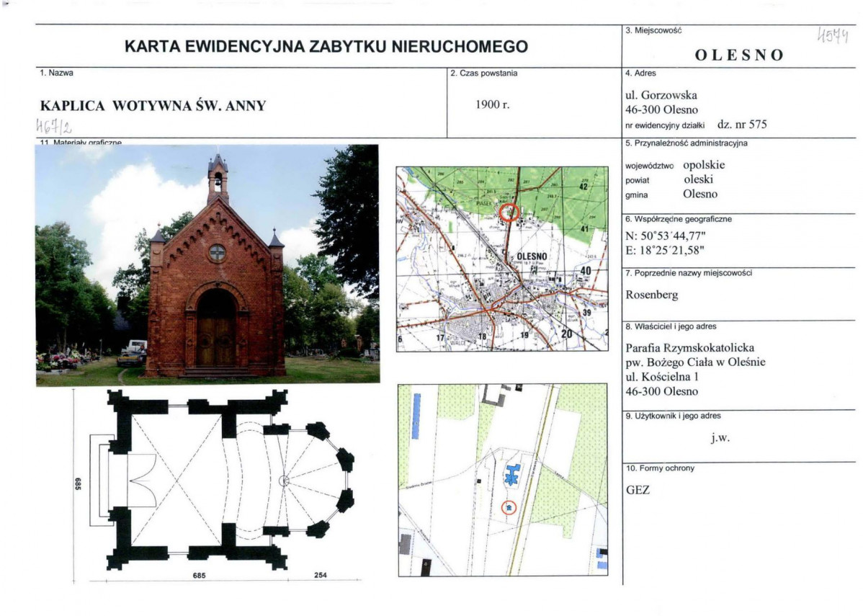
Task: Select the longitude E: 18°25'21,58"
Action: tap(665, 251)
